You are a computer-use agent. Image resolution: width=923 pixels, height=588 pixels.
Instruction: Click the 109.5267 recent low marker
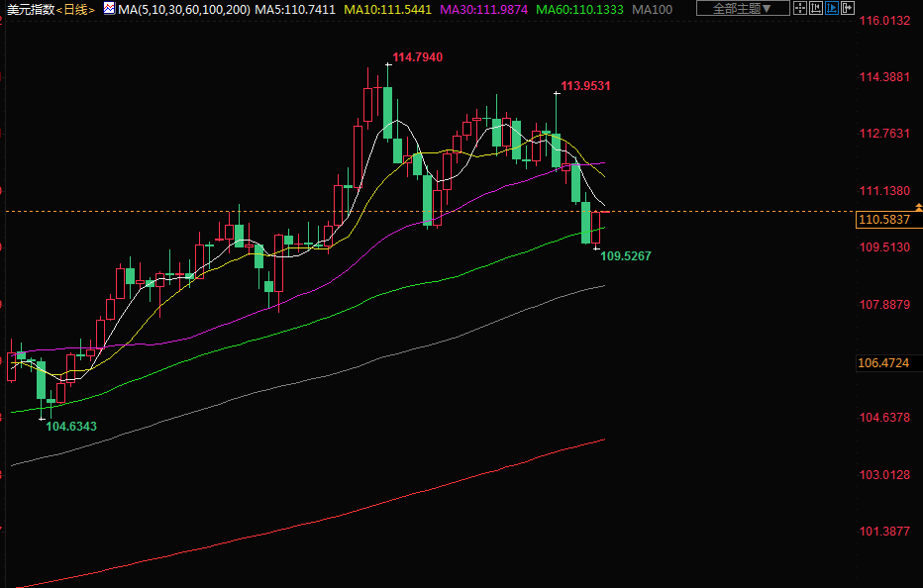[x=626, y=256]
